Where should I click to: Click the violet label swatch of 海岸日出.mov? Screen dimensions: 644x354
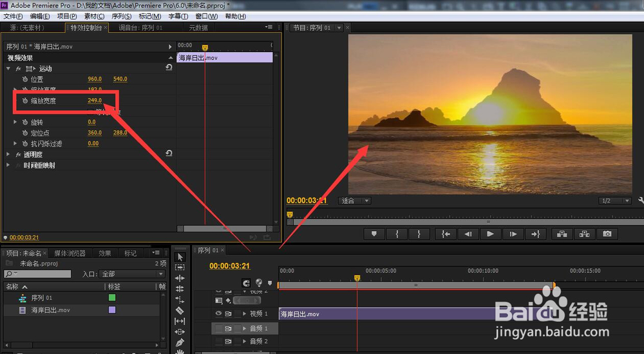pyautogui.click(x=112, y=310)
